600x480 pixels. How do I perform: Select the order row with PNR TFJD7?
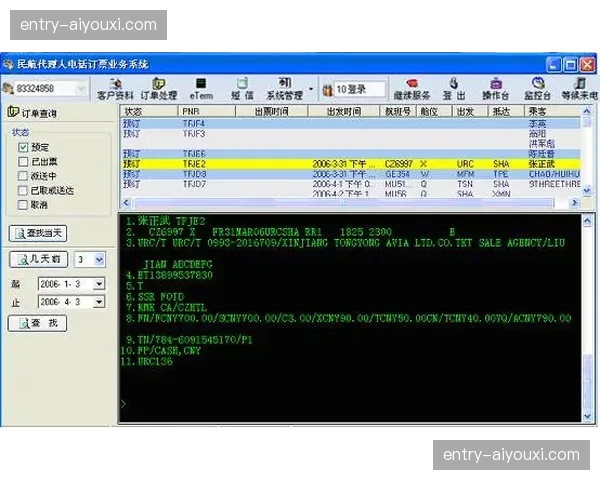point(351,184)
